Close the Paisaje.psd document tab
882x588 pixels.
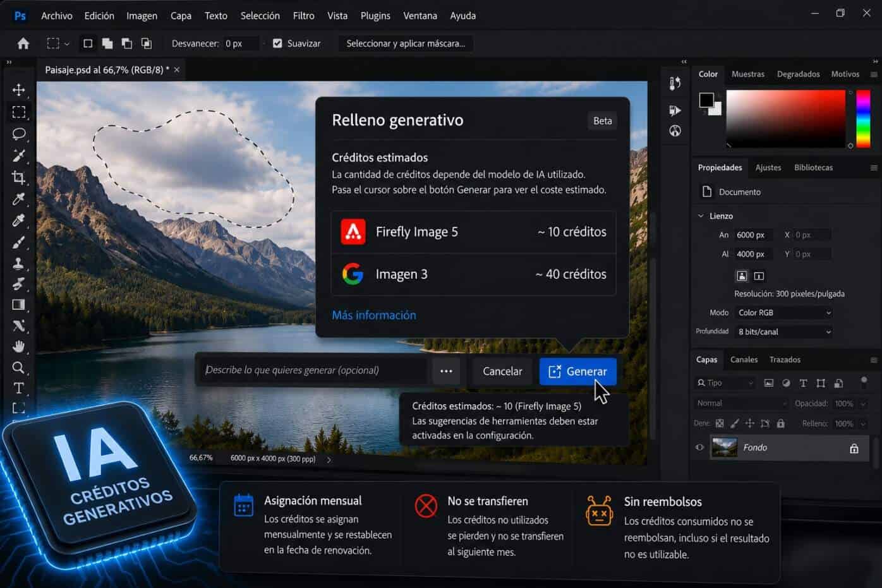point(177,70)
